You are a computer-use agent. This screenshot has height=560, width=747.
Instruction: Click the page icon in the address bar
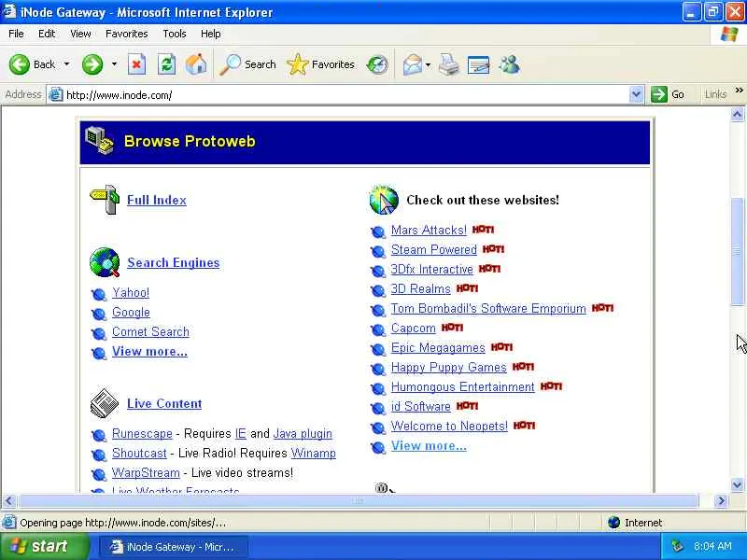(x=56, y=95)
